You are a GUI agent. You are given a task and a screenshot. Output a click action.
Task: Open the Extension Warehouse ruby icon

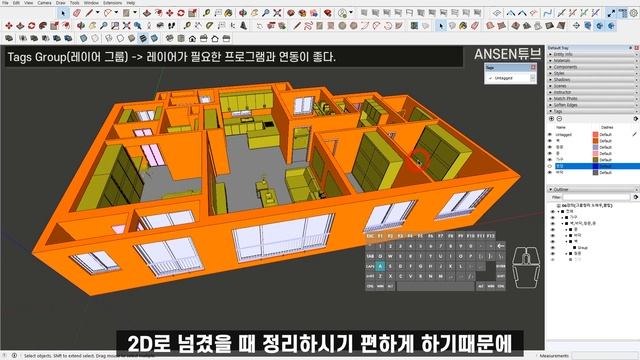pos(328,13)
